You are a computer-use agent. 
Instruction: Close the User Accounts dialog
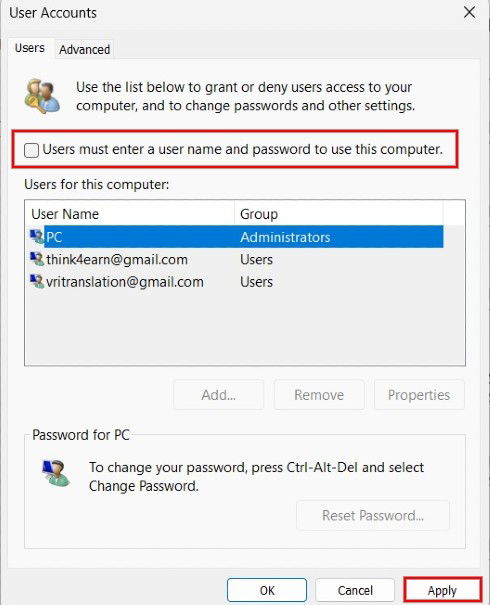469,12
